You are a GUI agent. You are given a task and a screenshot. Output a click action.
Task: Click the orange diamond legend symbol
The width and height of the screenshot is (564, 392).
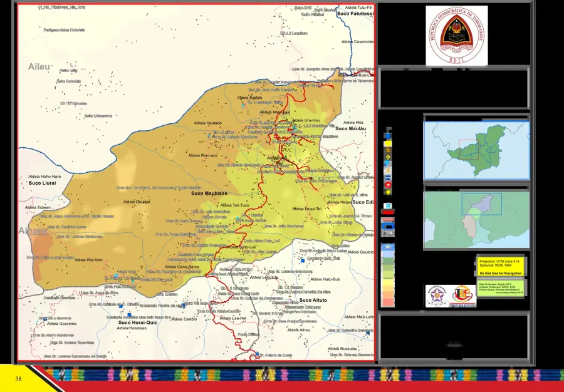pyautogui.click(x=388, y=150)
